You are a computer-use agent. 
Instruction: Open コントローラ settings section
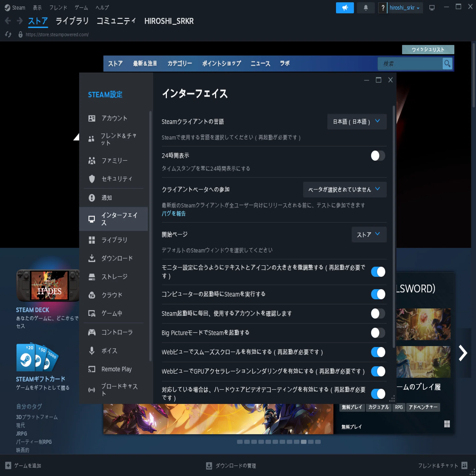(x=113, y=332)
